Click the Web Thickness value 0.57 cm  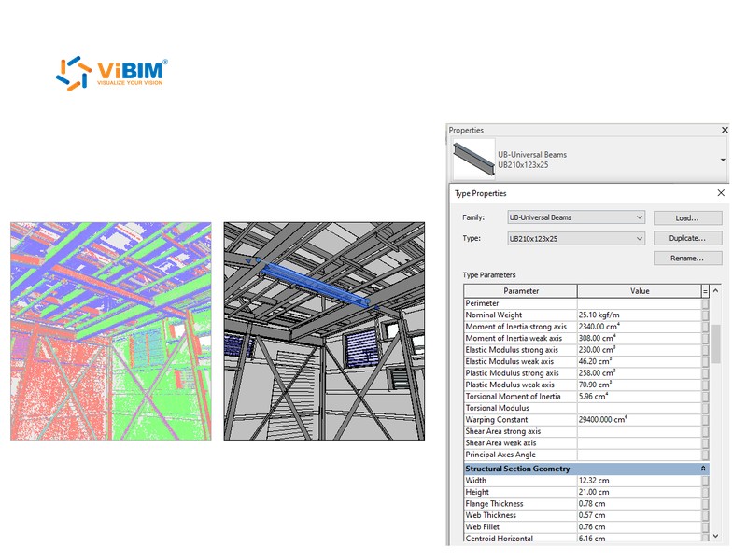pos(640,515)
